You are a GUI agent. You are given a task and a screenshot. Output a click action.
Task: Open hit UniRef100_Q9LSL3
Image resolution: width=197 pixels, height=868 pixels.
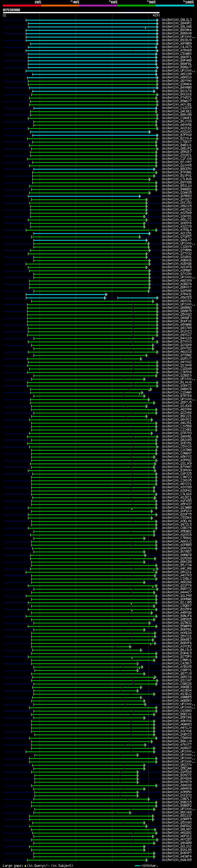(177, 20)
